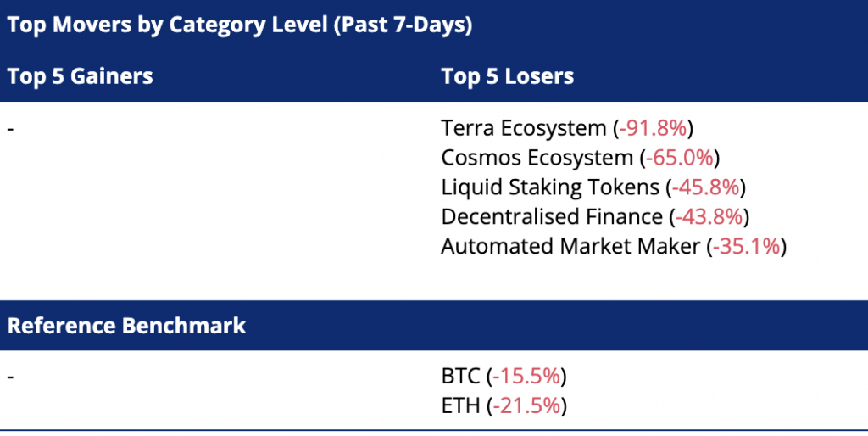This screenshot has height=436, width=868.
Task: Click the -43.8% loss value
Action: pos(709,217)
